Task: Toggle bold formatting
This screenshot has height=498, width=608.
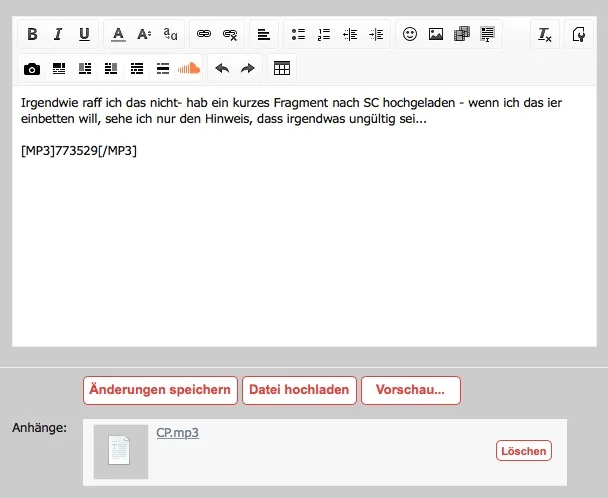Action: [x=33, y=35]
